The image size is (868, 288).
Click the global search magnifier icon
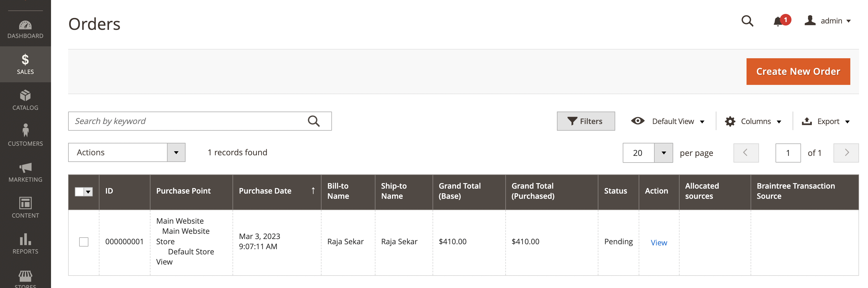pos(747,21)
